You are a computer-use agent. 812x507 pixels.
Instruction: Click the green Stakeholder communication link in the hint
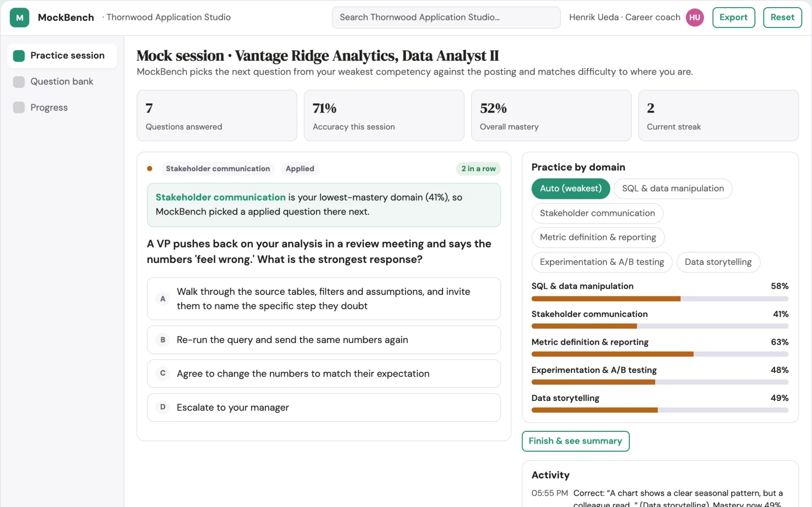(221, 197)
